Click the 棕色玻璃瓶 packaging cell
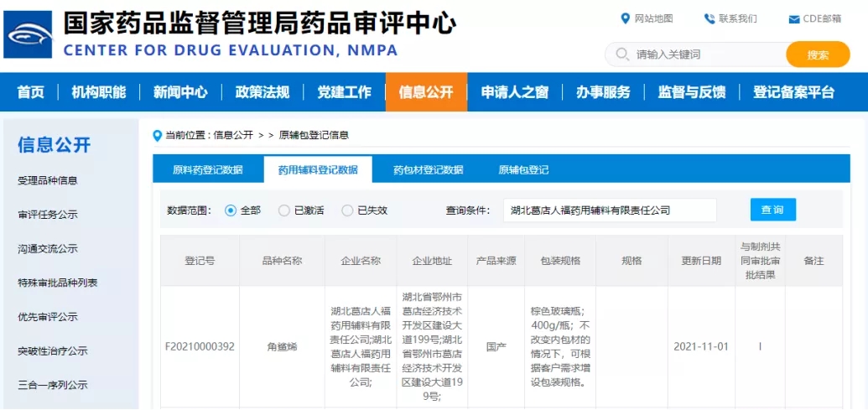Viewport: 868px width, 410px height. coord(560,347)
